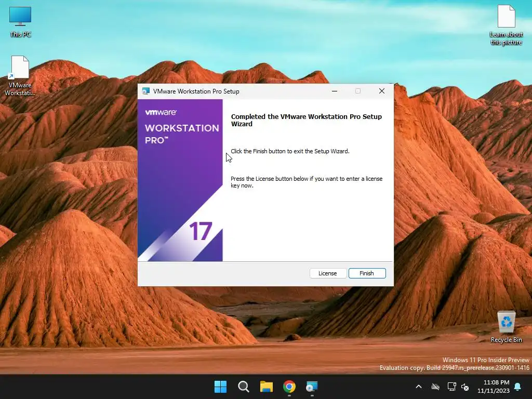This screenshot has height=399, width=532.
Task: Select the This PC desktop icon
Action: [20, 22]
